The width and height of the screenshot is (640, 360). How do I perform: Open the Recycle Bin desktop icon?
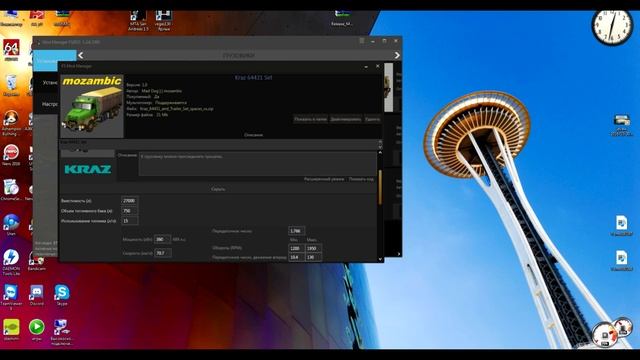point(11,86)
